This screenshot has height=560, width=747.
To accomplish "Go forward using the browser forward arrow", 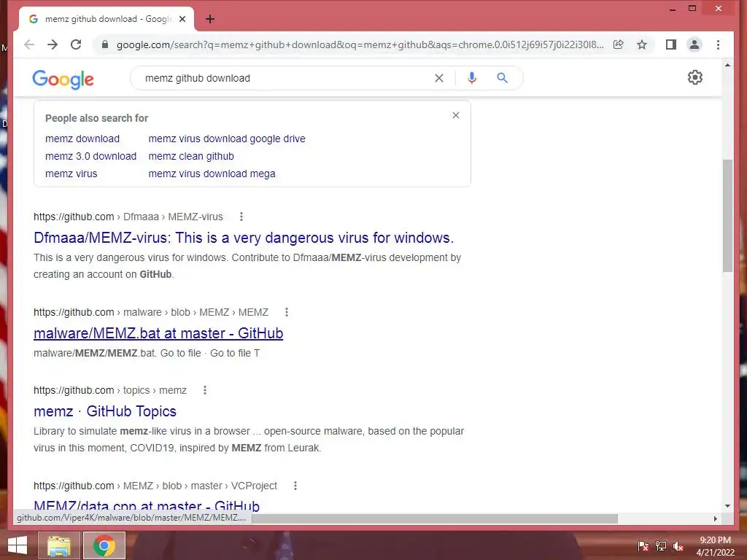I will pyautogui.click(x=53, y=44).
